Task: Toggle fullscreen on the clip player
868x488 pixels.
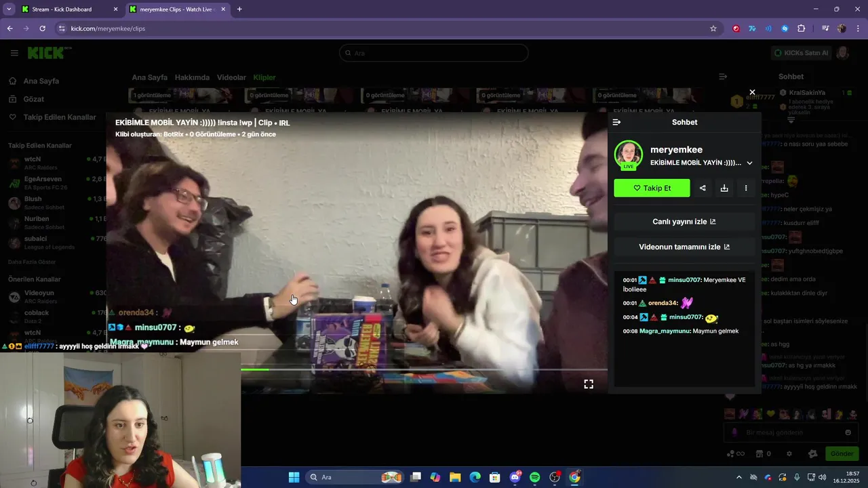Action: (589, 384)
